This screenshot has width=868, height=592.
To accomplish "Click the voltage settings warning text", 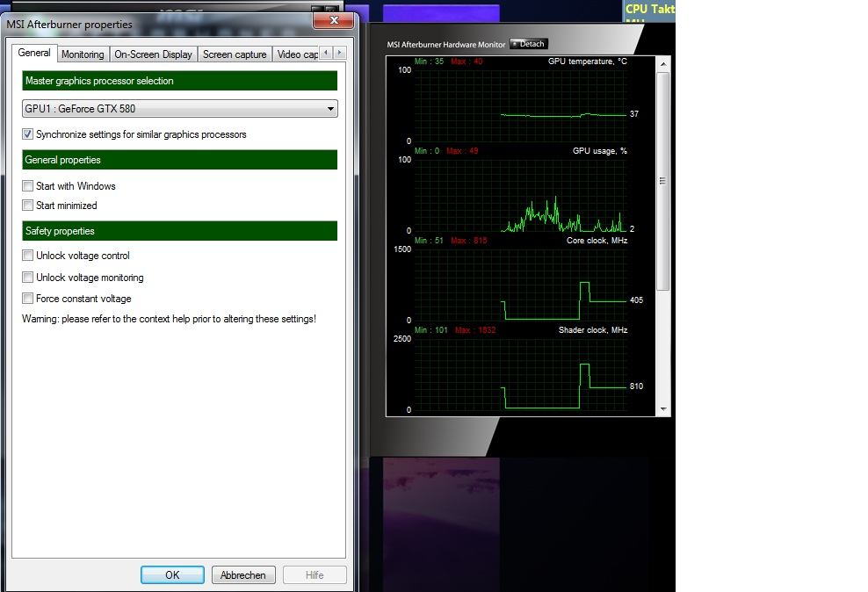I will pos(169,319).
